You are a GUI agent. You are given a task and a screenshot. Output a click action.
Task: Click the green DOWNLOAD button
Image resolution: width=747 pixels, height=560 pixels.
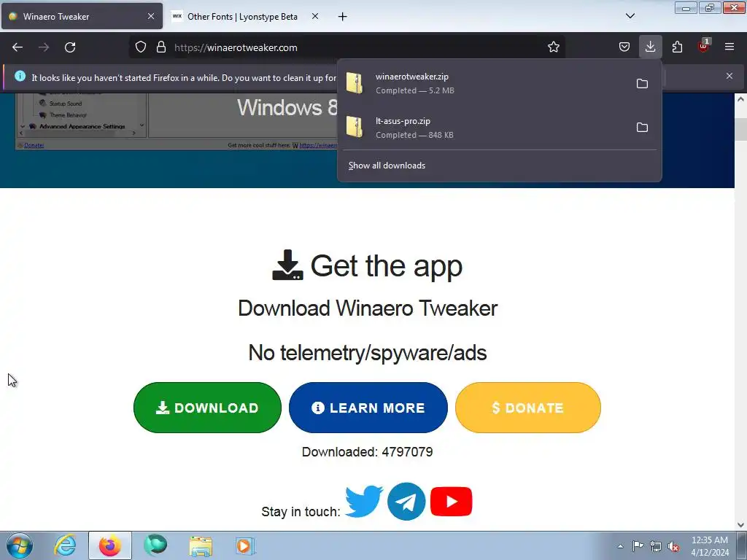[x=207, y=408]
